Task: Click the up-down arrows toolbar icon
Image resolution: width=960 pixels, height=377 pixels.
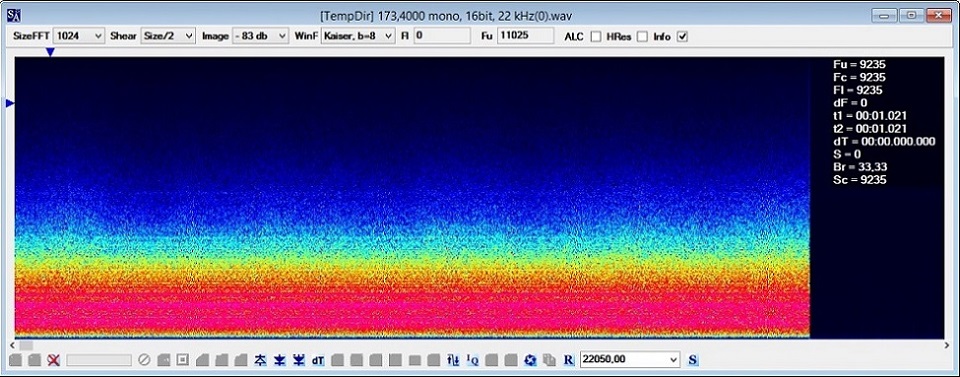Action: pyautogui.click(x=453, y=360)
